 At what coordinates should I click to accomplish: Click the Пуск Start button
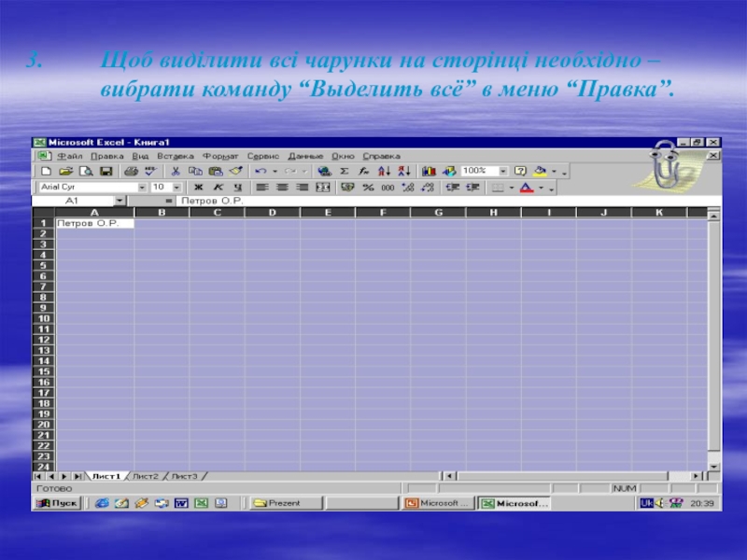pos(58,503)
